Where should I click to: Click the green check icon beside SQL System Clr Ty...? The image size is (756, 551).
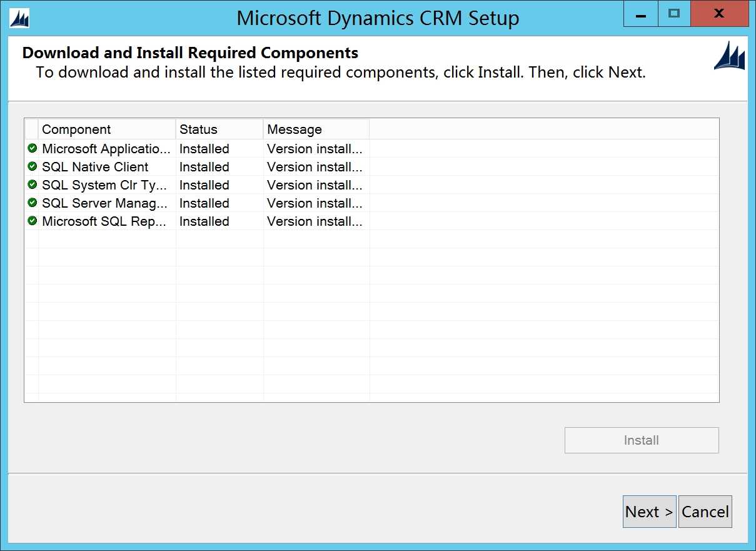[x=32, y=185]
